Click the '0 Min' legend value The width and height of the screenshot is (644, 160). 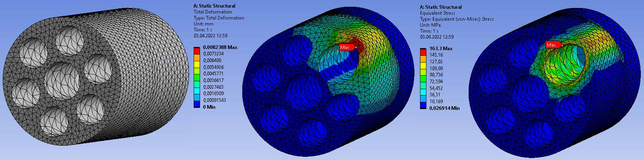click(x=209, y=107)
